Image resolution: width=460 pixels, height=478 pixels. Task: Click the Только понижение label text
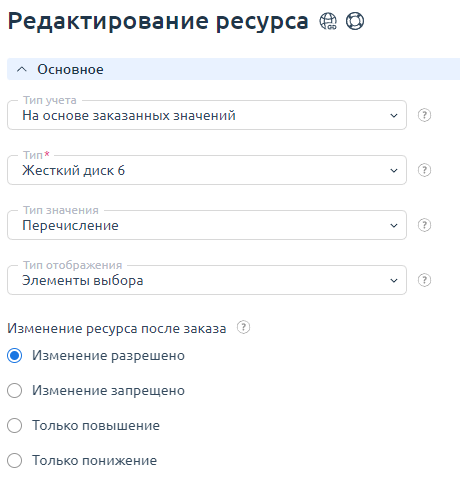click(94, 460)
